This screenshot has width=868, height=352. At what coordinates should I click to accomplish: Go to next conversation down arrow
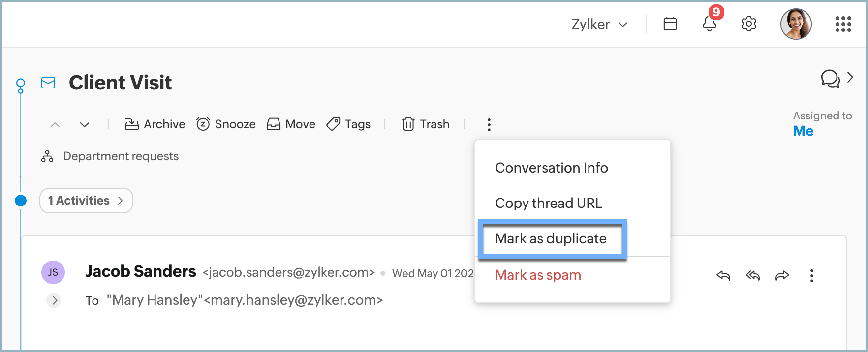click(85, 125)
